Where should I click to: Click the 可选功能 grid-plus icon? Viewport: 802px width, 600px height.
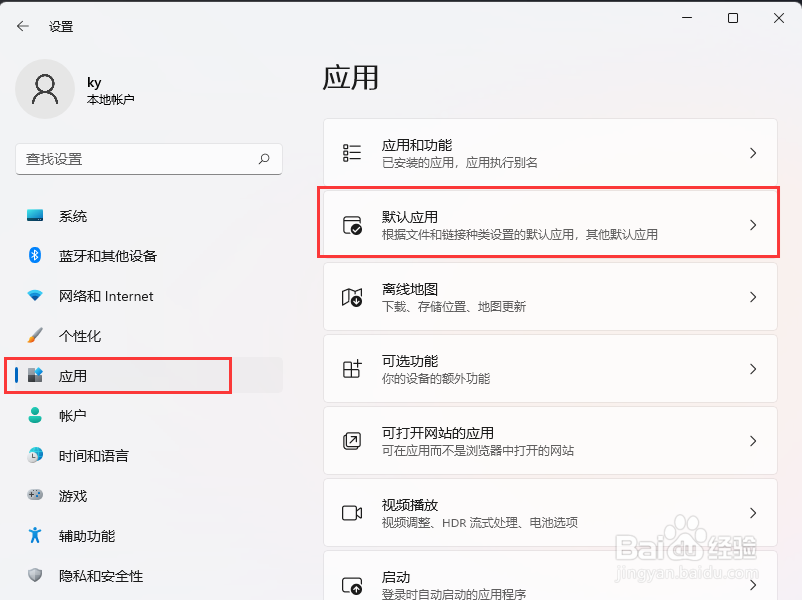coord(352,369)
